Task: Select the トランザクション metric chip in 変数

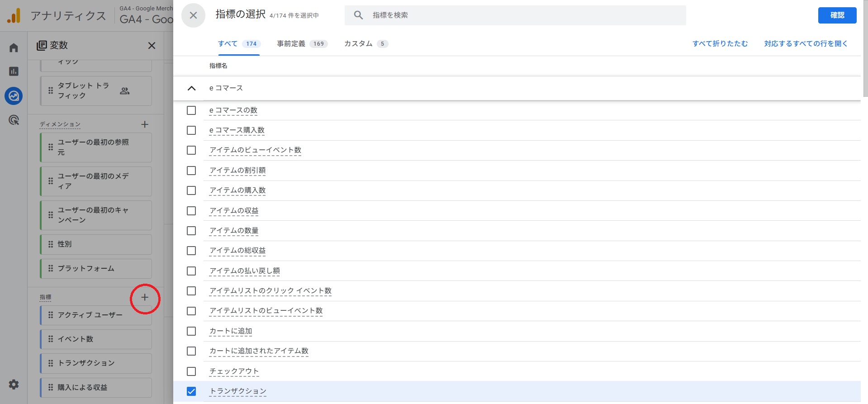Action: pos(96,363)
